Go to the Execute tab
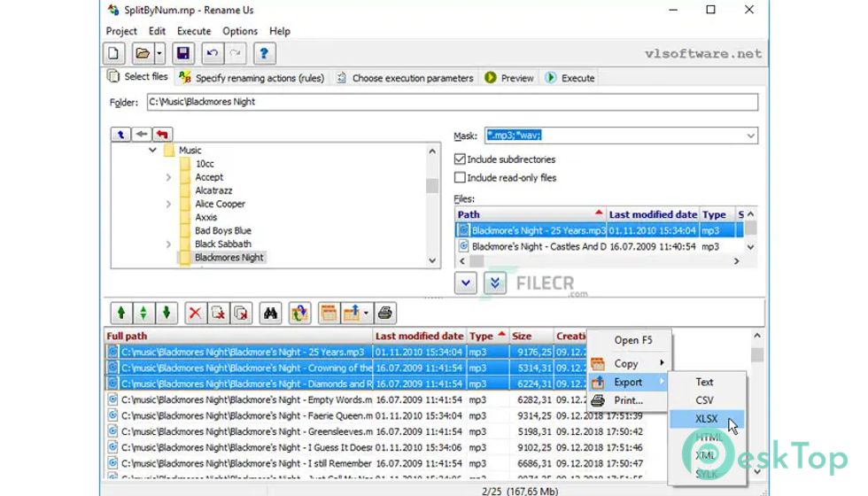Image resolution: width=868 pixels, height=496 pixels. point(570,78)
